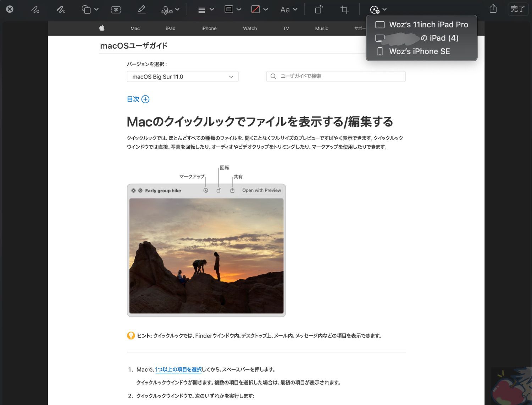
Task: Click the 回転 callout label
Action: pos(225,168)
